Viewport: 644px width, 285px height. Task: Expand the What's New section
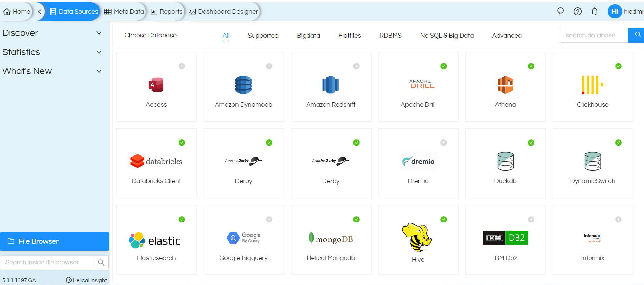[52, 71]
